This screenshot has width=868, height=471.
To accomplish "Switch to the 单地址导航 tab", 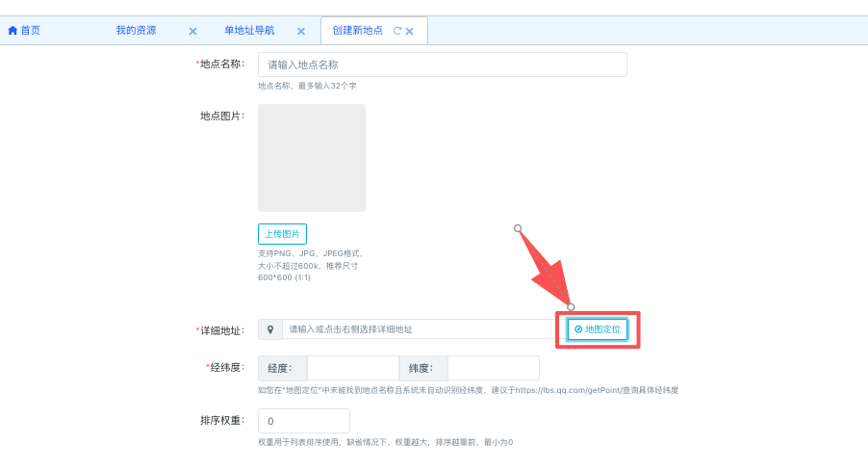I will 249,31.
